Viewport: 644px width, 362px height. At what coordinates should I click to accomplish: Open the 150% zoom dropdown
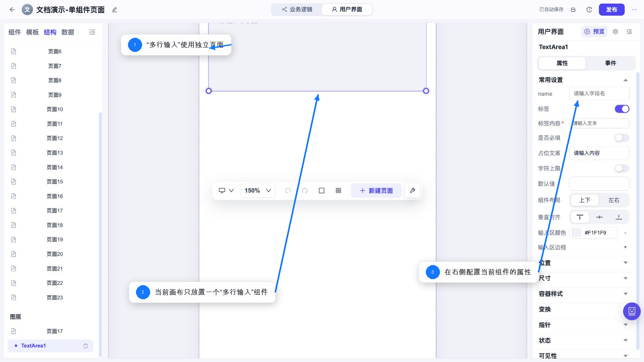point(258,191)
